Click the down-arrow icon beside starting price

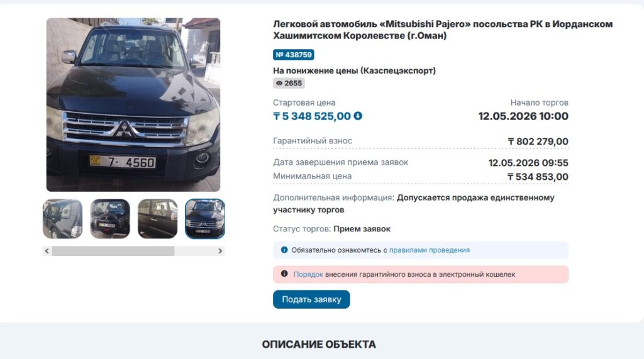pyautogui.click(x=358, y=116)
